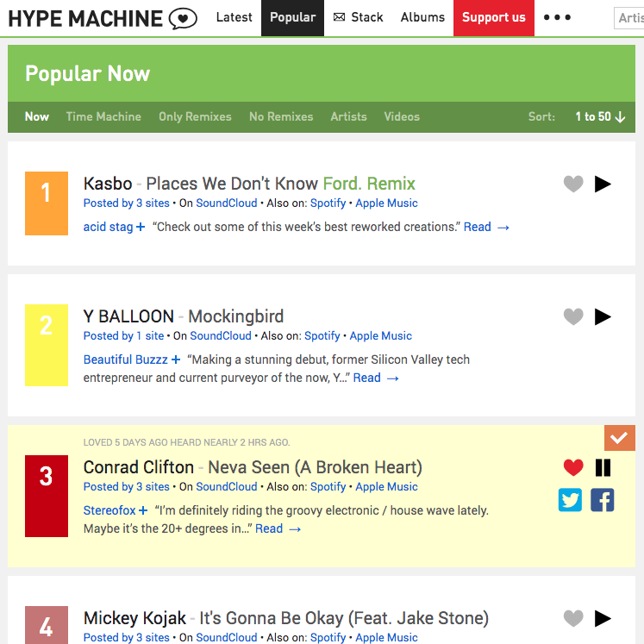Click the Hype Machine heart speech-bubble logo

[x=183, y=18]
